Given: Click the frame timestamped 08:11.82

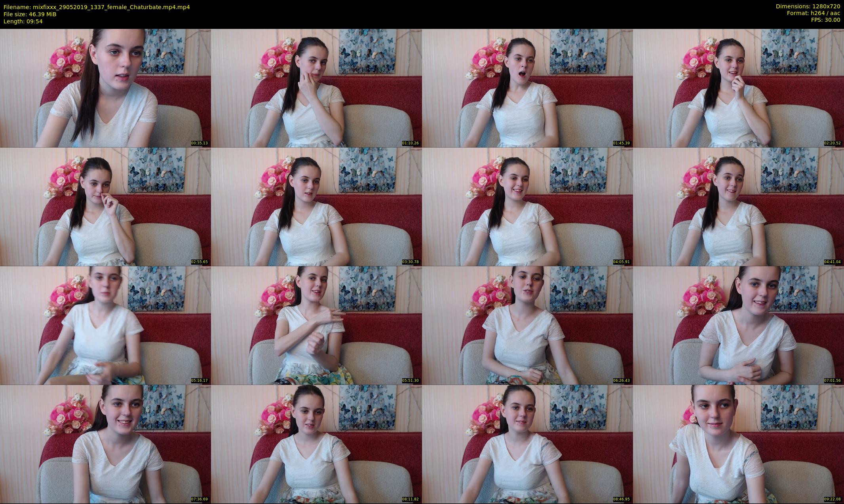Looking at the screenshot, I should coord(316,444).
